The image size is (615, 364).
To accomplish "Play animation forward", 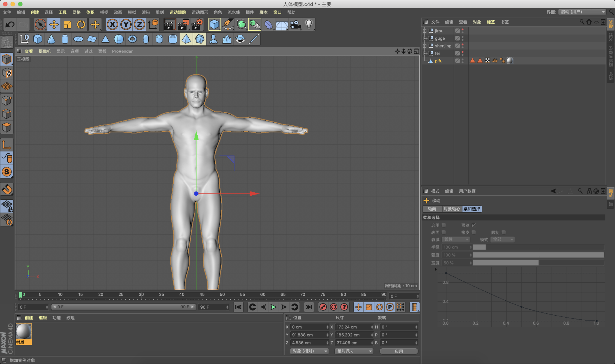I will (273, 307).
